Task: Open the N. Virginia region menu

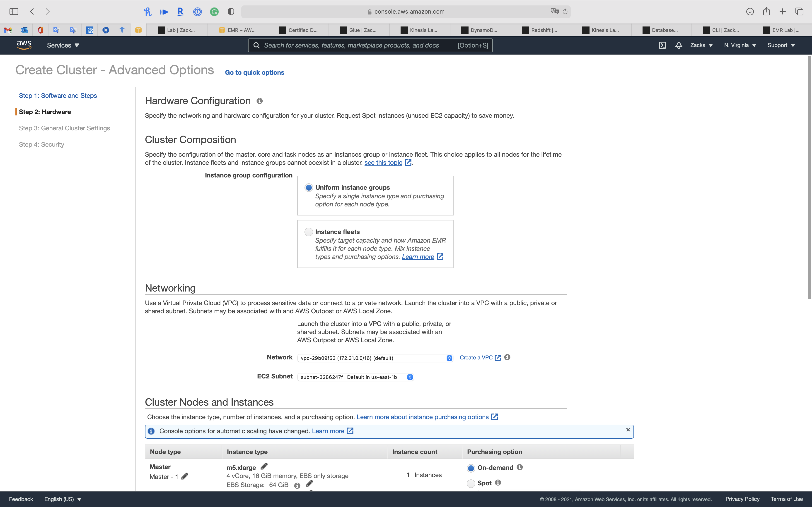Action: click(x=740, y=45)
